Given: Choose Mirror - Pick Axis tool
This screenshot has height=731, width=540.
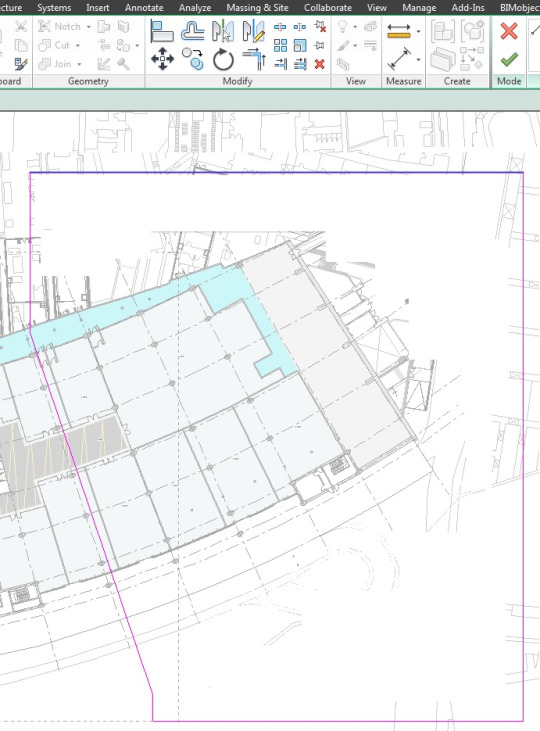Looking at the screenshot, I should pyautogui.click(x=223, y=31).
